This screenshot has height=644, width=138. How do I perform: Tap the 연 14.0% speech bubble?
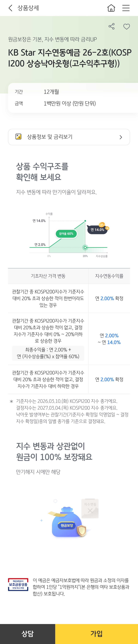point(97,230)
